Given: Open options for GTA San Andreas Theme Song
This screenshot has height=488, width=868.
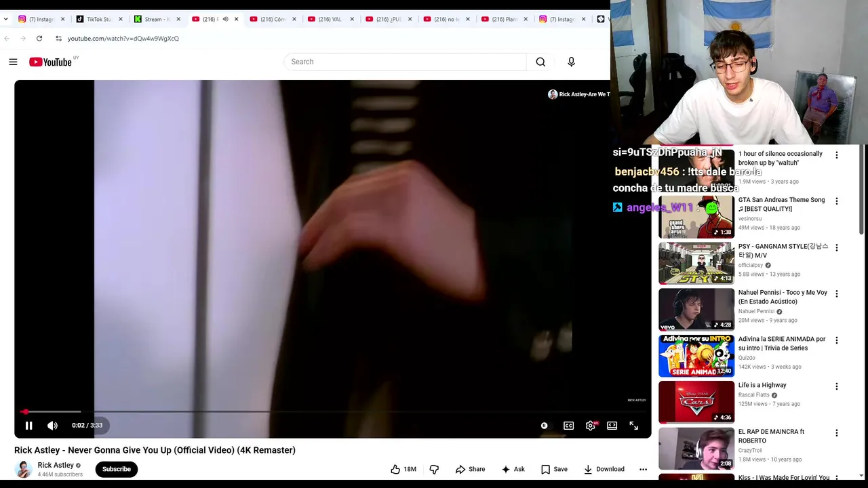Looking at the screenshot, I should pyautogui.click(x=836, y=201).
